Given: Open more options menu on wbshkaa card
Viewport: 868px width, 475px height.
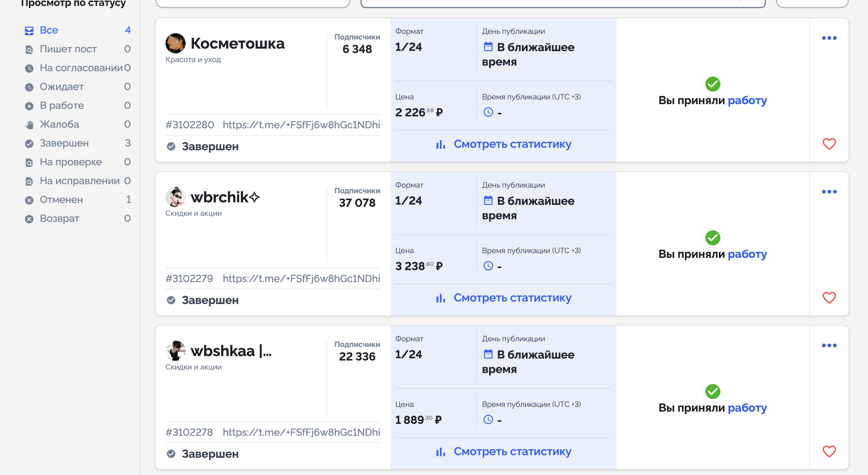Looking at the screenshot, I should point(829,345).
